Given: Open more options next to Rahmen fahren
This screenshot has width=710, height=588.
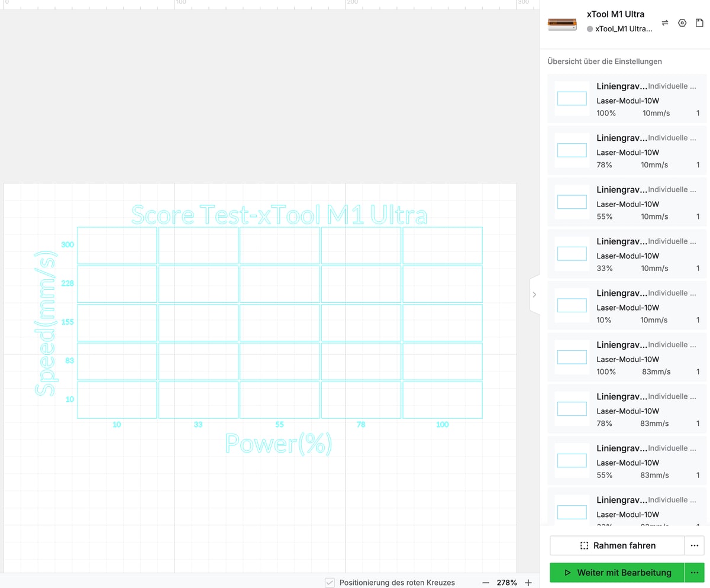Looking at the screenshot, I should (x=695, y=545).
